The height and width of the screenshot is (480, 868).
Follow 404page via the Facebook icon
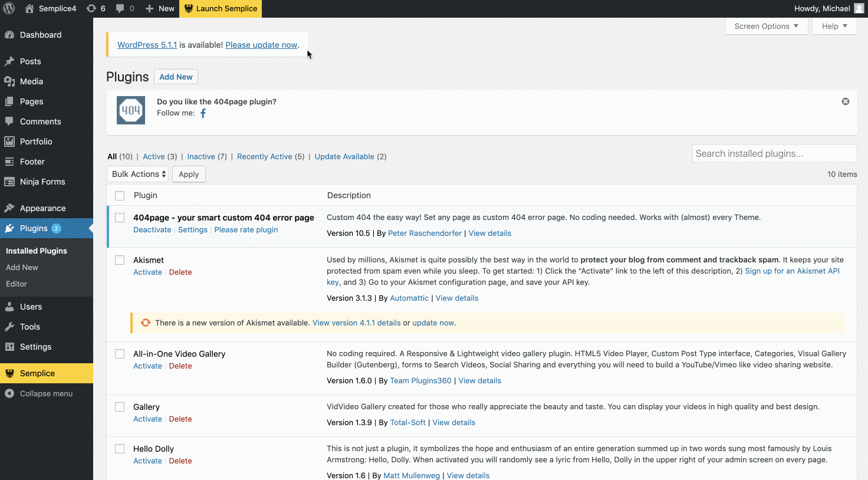203,113
